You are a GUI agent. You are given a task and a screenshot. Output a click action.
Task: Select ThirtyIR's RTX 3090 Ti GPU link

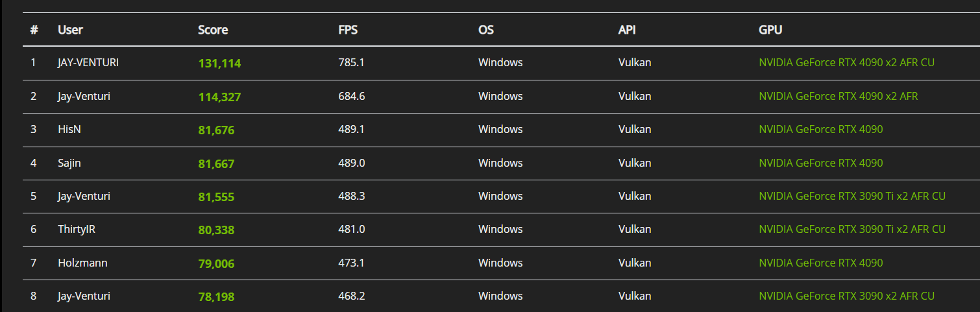pos(851,229)
